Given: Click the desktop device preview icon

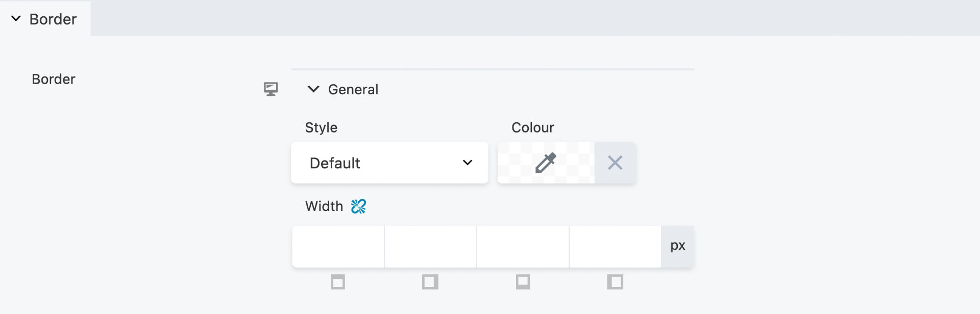Looking at the screenshot, I should coord(271,89).
